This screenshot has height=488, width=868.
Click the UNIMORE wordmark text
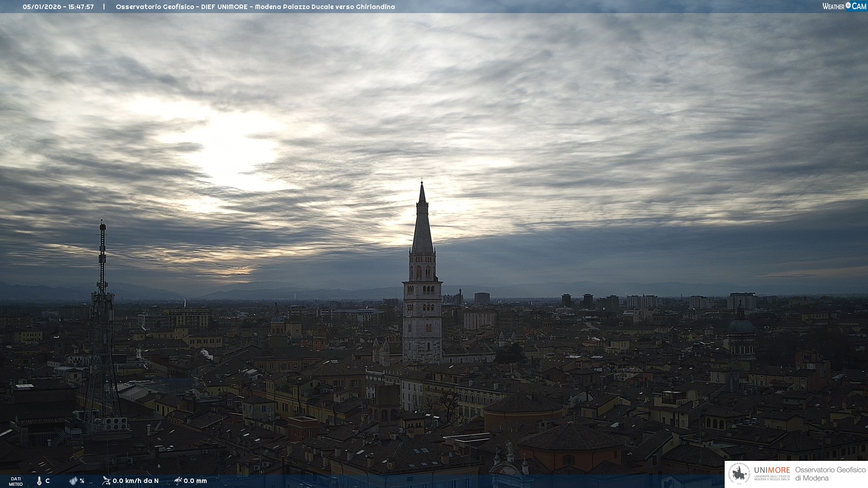tap(772, 470)
